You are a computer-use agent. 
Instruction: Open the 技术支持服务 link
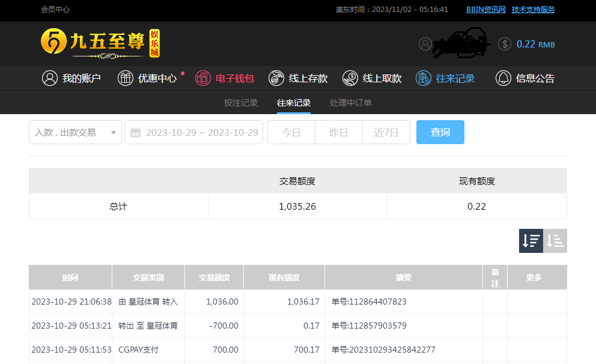coord(533,10)
